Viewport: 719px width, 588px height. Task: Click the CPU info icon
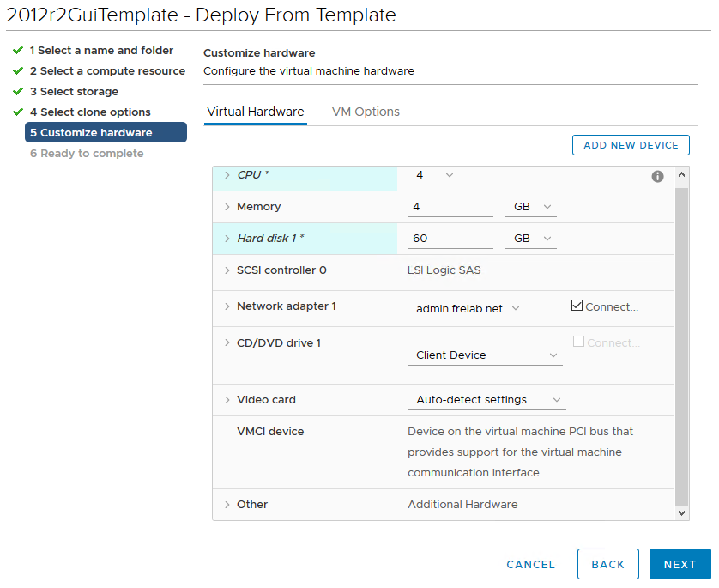(x=657, y=176)
